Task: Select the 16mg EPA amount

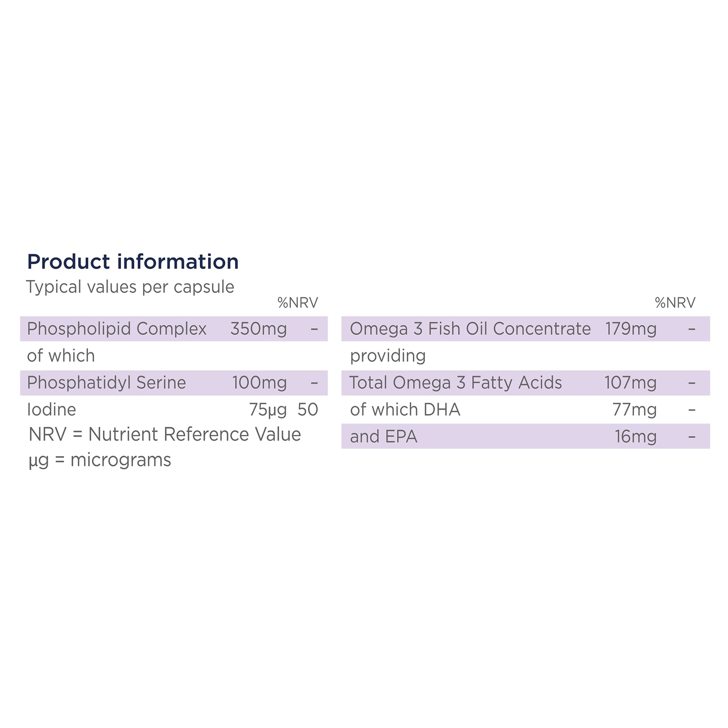Action: click(x=636, y=437)
